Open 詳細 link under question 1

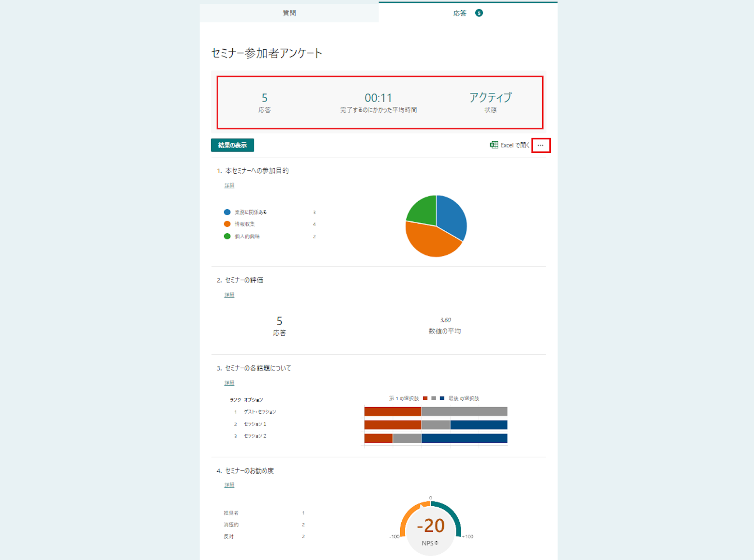click(x=229, y=185)
